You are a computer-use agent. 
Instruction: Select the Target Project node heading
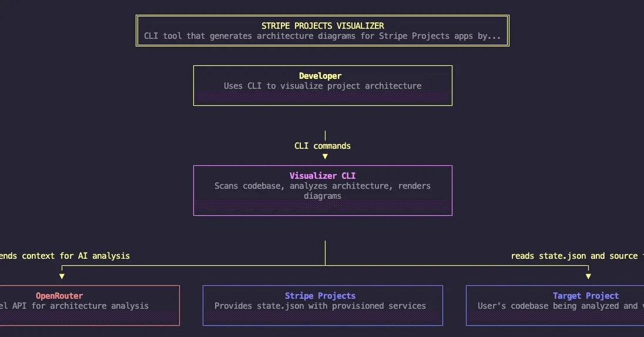pos(586,296)
